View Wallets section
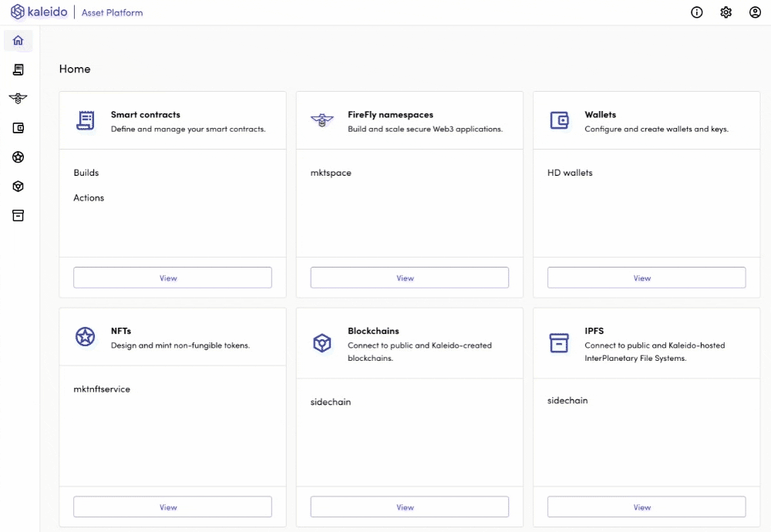This screenshot has height=532, width=771. pyautogui.click(x=647, y=278)
